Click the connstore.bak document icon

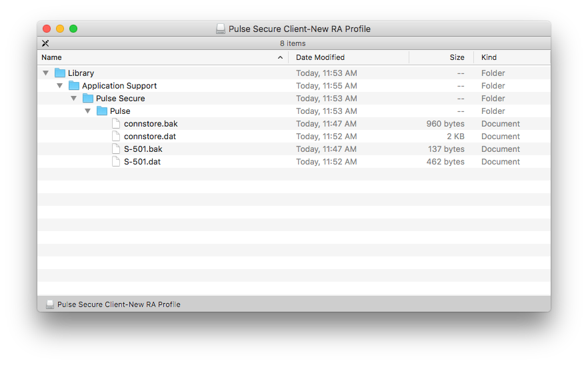[x=116, y=124]
